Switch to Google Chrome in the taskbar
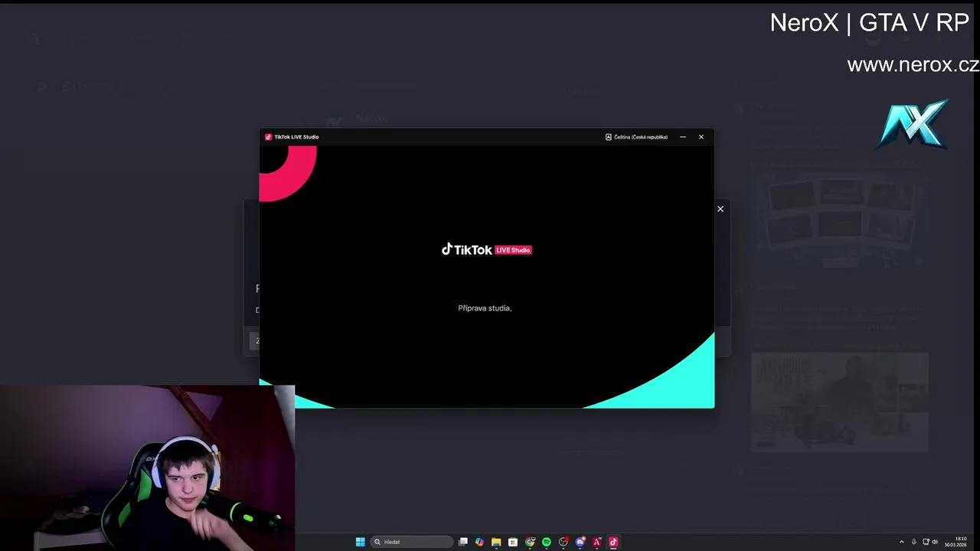The image size is (980, 551). click(530, 542)
